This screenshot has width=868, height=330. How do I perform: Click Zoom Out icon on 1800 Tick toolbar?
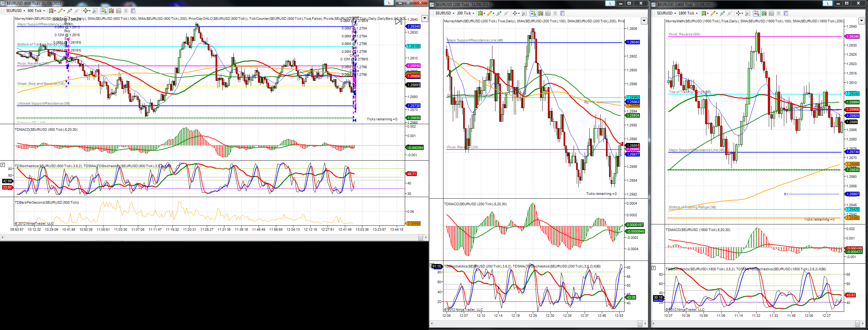[730, 13]
